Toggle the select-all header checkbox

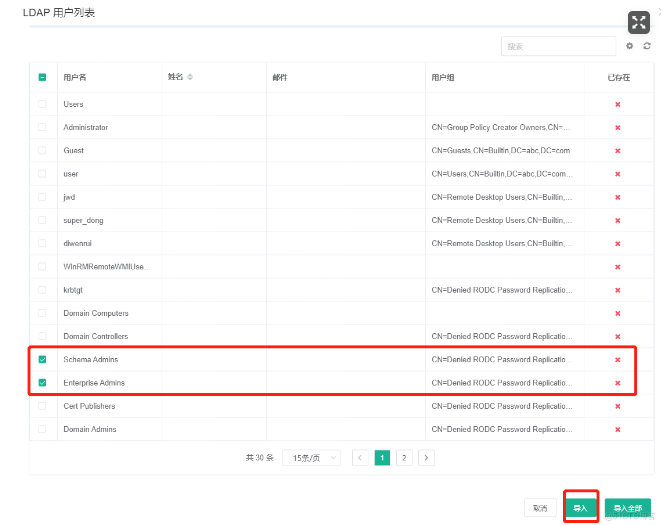click(42, 77)
